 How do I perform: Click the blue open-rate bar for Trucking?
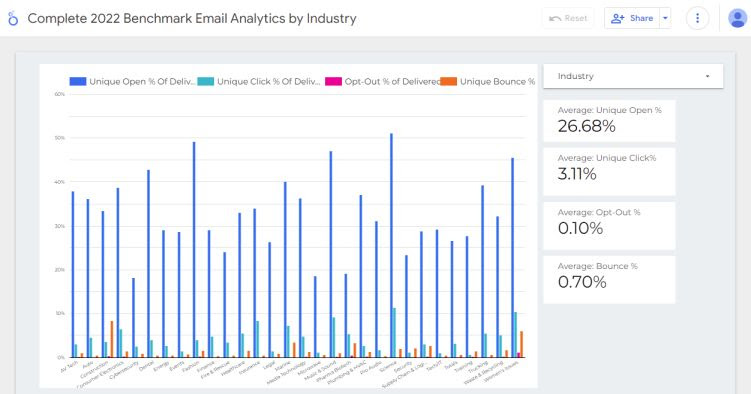tap(482, 271)
